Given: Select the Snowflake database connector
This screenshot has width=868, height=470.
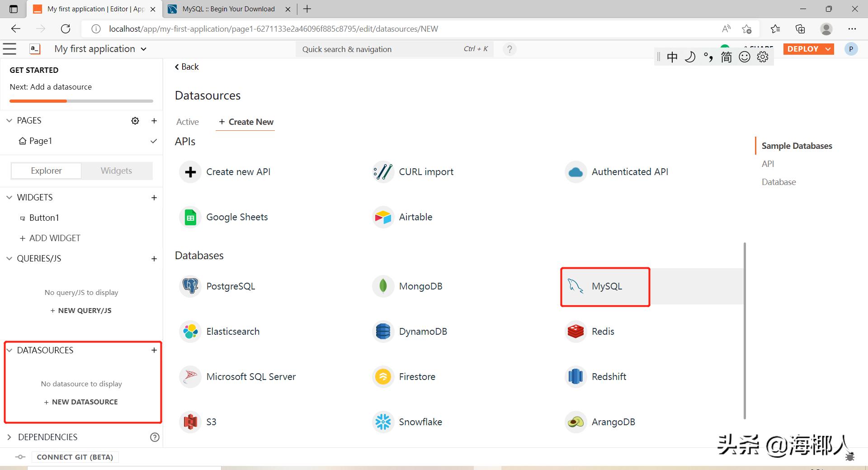Looking at the screenshot, I should pyautogui.click(x=420, y=422).
